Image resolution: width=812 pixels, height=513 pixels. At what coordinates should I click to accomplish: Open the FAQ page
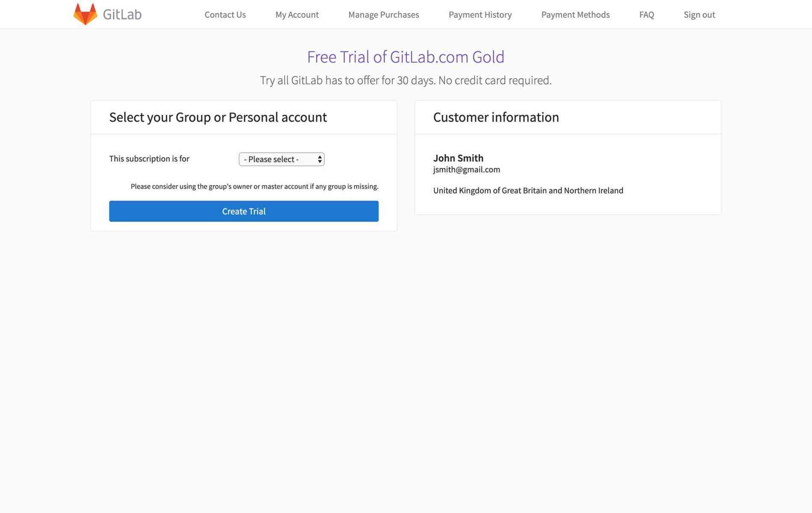pos(647,14)
